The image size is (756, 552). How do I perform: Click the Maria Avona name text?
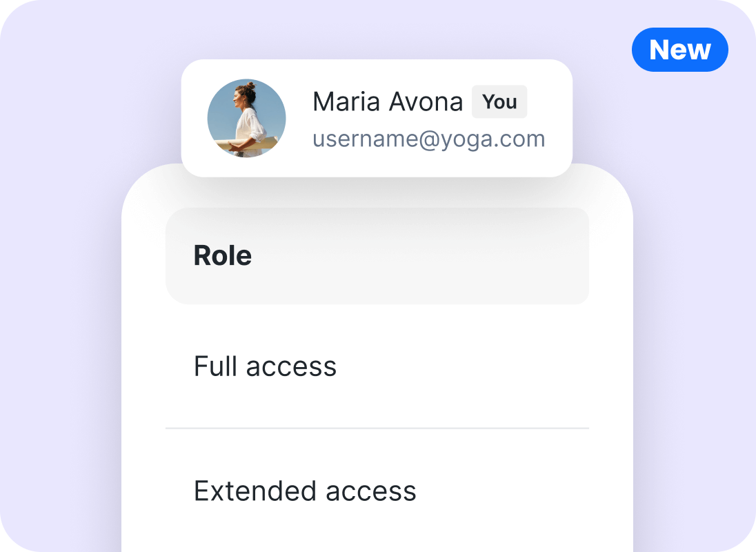click(387, 102)
